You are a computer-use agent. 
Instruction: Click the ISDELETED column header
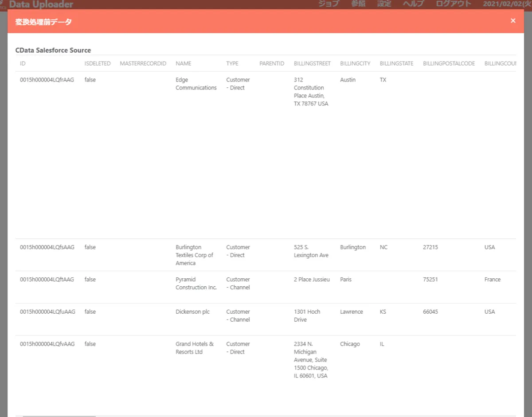98,63
